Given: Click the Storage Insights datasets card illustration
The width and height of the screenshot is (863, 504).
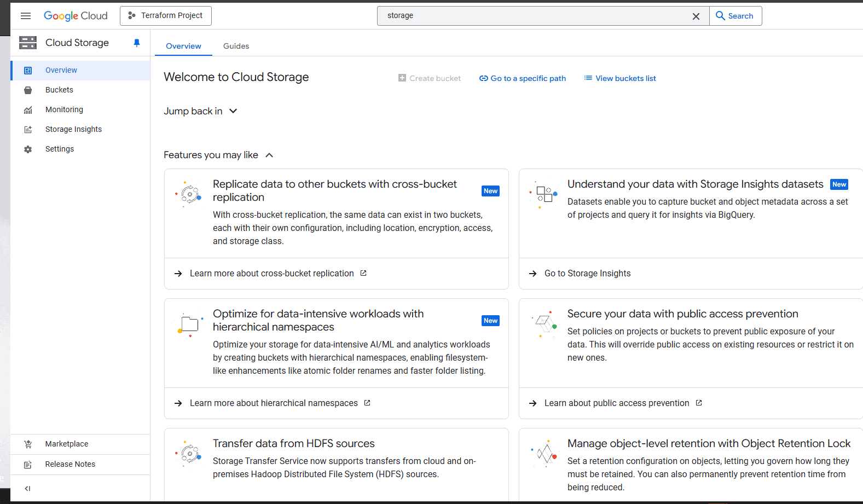Looking at the screenshot, I should [543, 194].
